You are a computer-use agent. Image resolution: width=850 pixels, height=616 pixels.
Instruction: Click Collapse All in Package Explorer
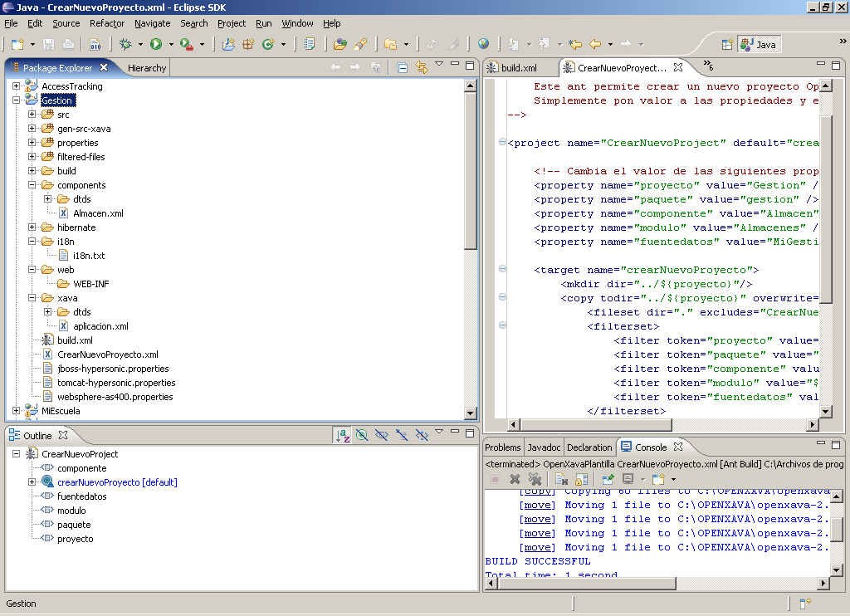(x=403, y=67)
